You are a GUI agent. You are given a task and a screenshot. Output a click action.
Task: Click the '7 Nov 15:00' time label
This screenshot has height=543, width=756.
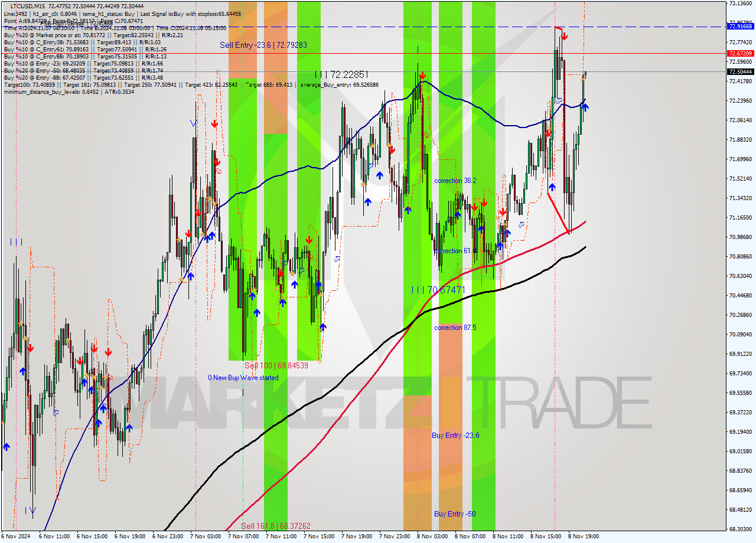click(x=319, y=537)
